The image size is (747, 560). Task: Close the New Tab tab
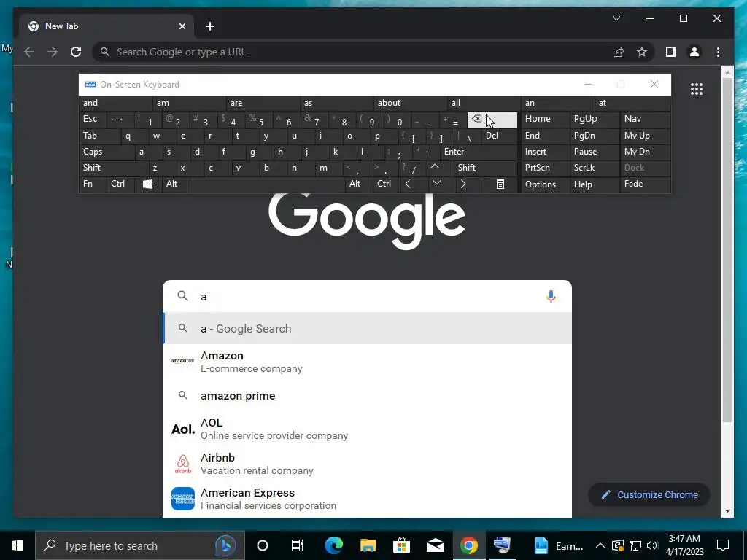[182, 26]
